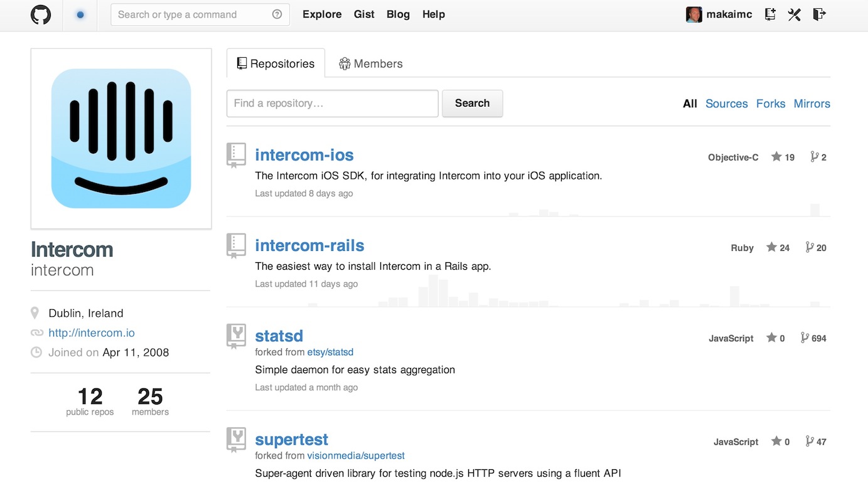This screenshot has width=868, height=483.
Task: Click the Intercom organization logo thumbnail
Action: [x=121, y=139]
